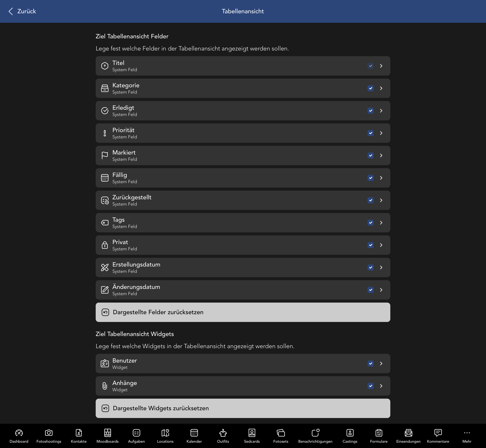The width and height of the screenshot is (486, 448).
Task: Expand details for the Titel field
Action: point(381,66)
